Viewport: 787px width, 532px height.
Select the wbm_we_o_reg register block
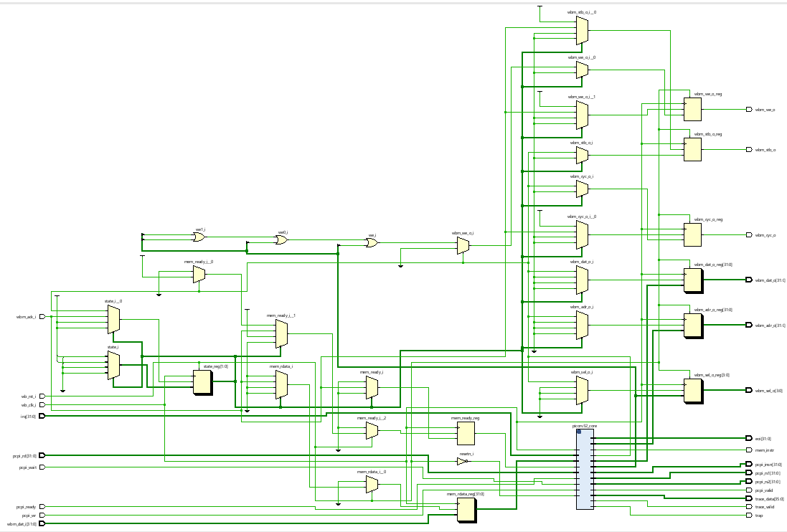pos(692,109)
